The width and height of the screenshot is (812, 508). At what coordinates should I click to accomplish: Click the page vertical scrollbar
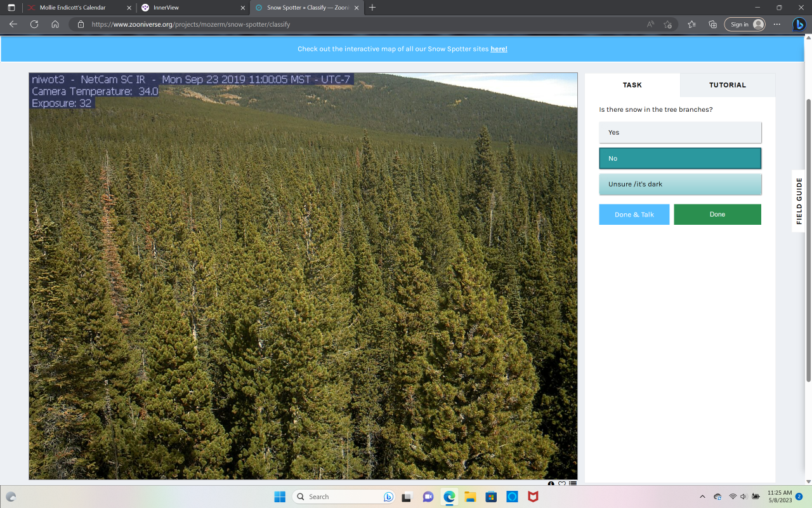pos(808,240)
